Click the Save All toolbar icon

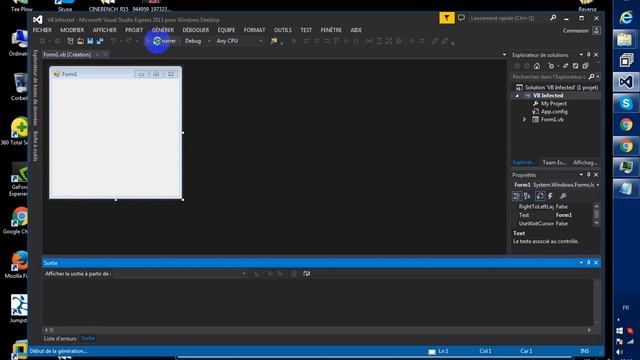100,41
